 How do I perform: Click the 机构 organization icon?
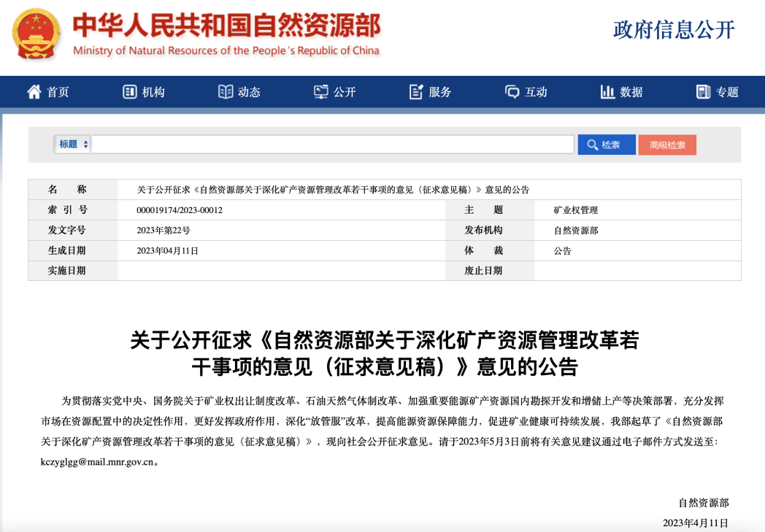[x=130, y=92]
